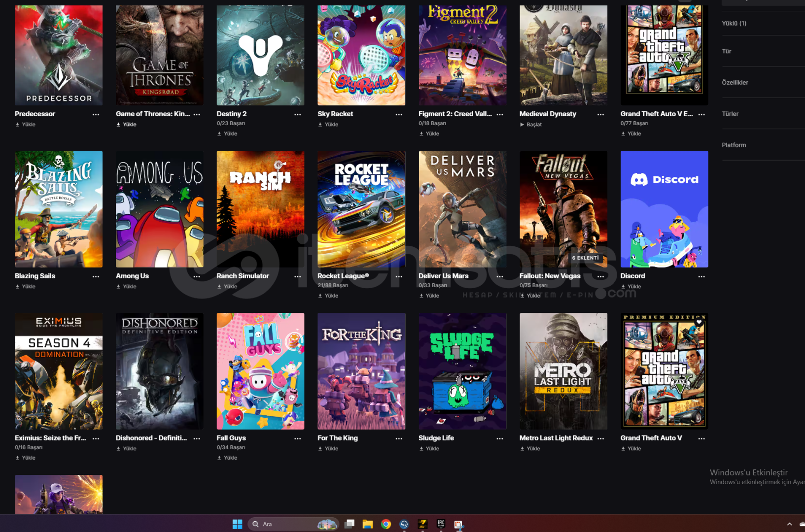Open three-dot menu for Metro Last Light Redux
Viewport: 805px width, 532px height.
pyautogui.click(x=600, y=438)
